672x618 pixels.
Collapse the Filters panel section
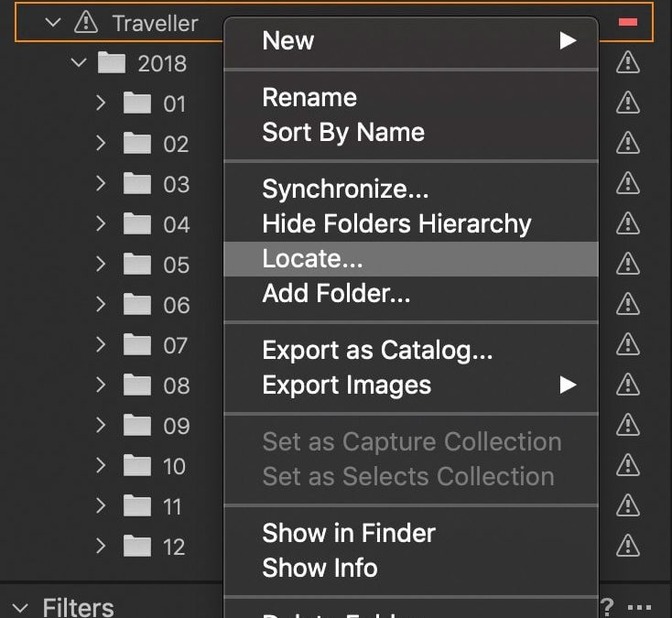(22, 608)
